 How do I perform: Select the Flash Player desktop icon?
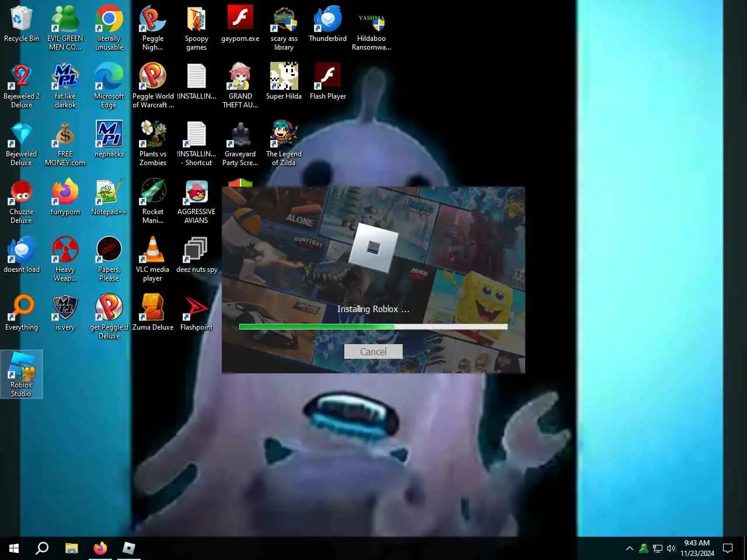coord(328,82)
